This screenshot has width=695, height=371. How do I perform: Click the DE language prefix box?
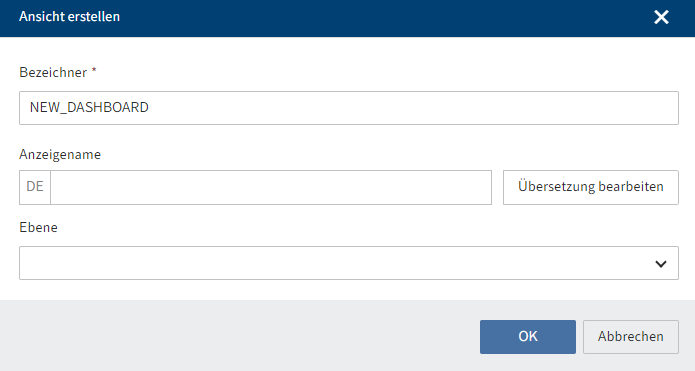point(35,187)
